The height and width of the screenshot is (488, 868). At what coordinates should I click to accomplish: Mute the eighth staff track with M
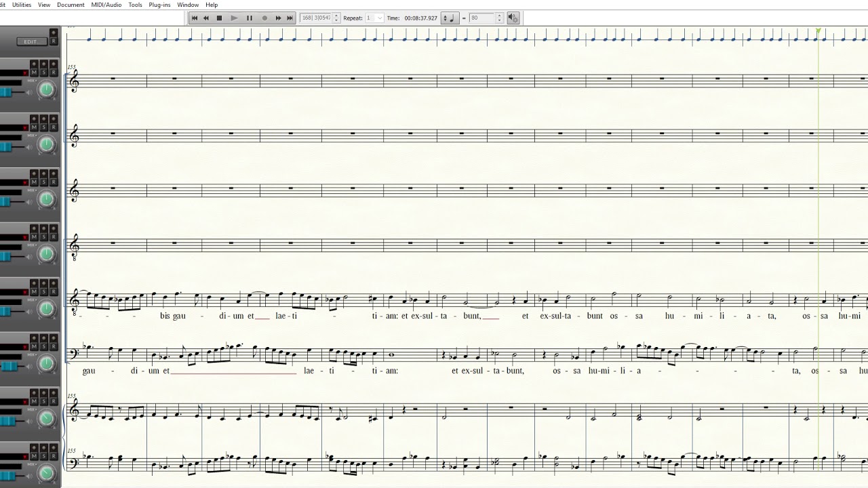pos(34,456)
